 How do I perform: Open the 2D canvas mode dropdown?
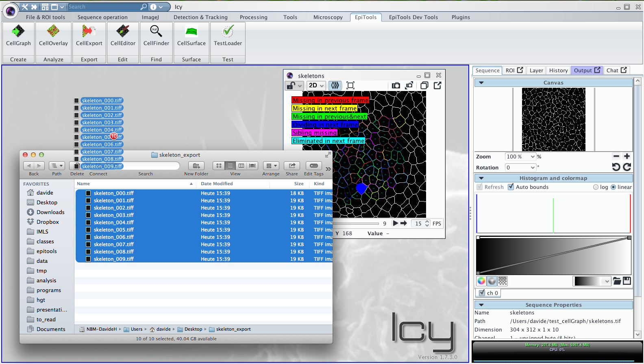(316, 85)
